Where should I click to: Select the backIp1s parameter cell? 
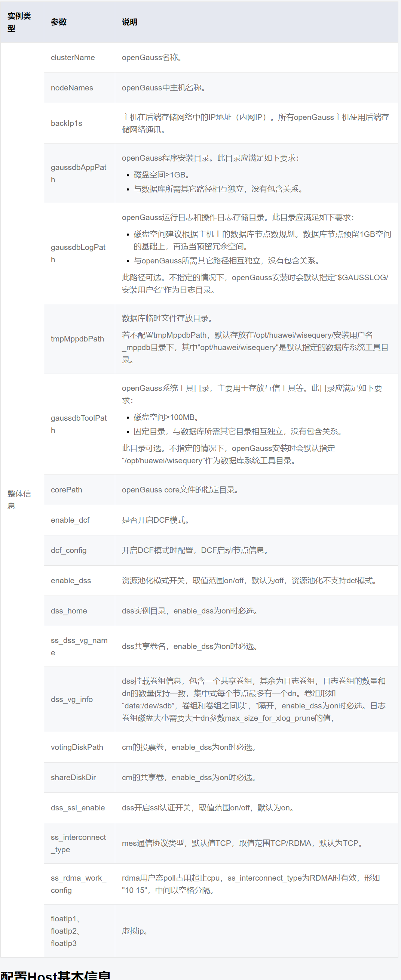pyautogui.click(x=79, y=123)
